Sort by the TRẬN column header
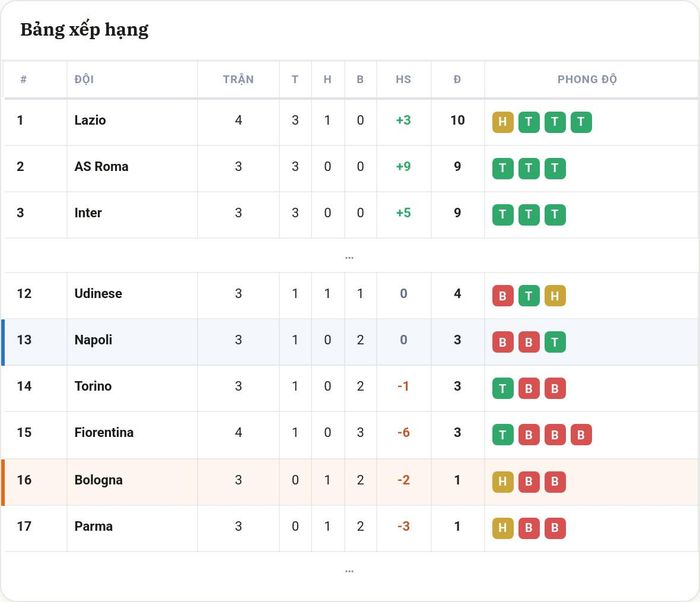Image resolution: width=700 pixels, height=602 pixels. coord(238,79)
